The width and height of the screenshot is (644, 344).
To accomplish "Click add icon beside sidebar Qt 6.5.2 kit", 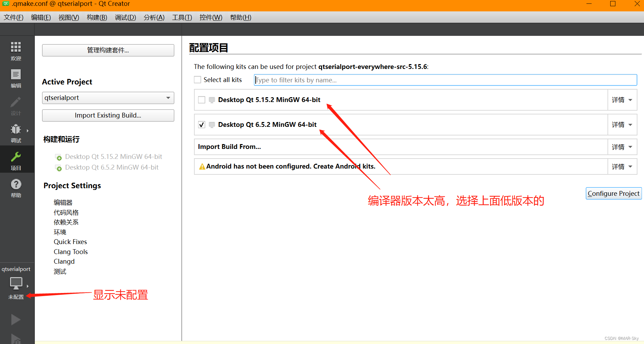I will 59,168.
